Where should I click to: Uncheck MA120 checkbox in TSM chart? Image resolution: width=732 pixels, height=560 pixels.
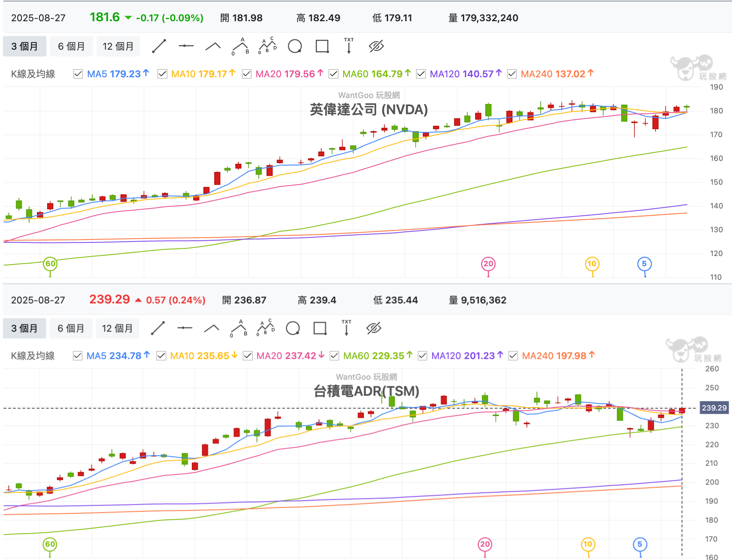[x=422, y=356]
